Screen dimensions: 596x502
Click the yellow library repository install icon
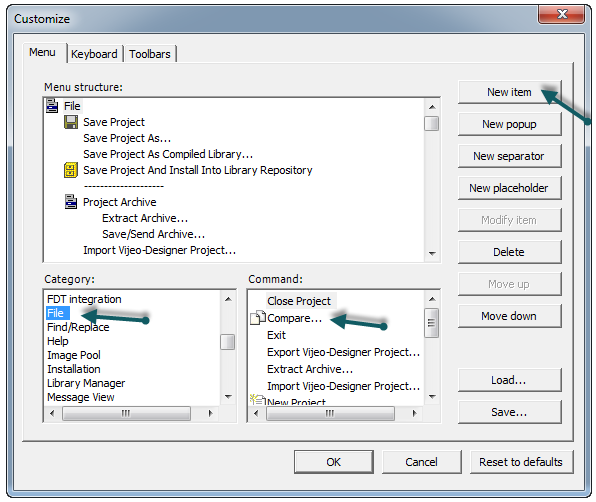(x=71, y=170)
